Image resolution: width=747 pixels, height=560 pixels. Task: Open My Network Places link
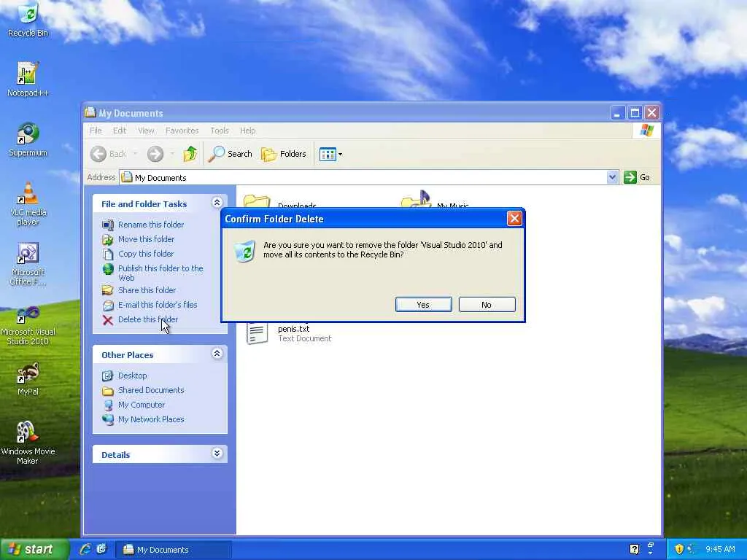click(x=151, y=419)
